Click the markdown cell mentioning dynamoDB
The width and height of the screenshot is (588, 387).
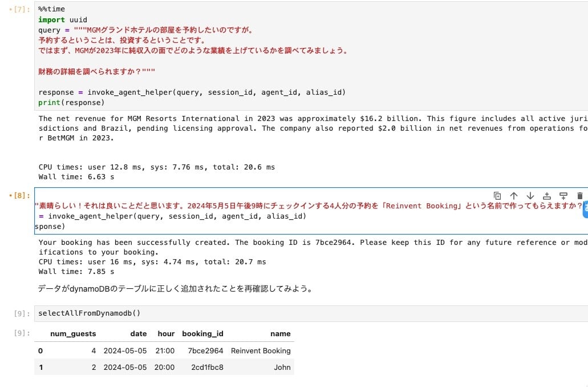[175, 289]
